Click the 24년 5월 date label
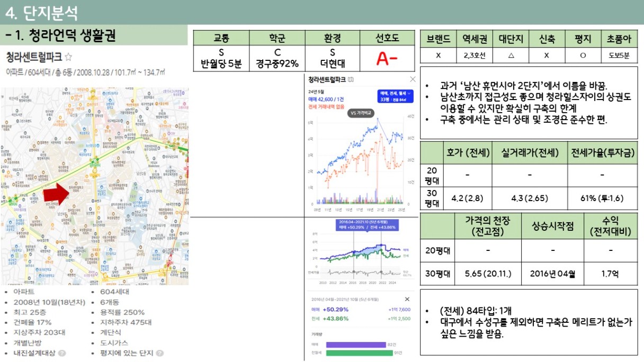The width and height of the screenshot is (644, 362). pyautogui.click(x=316, y=92)
